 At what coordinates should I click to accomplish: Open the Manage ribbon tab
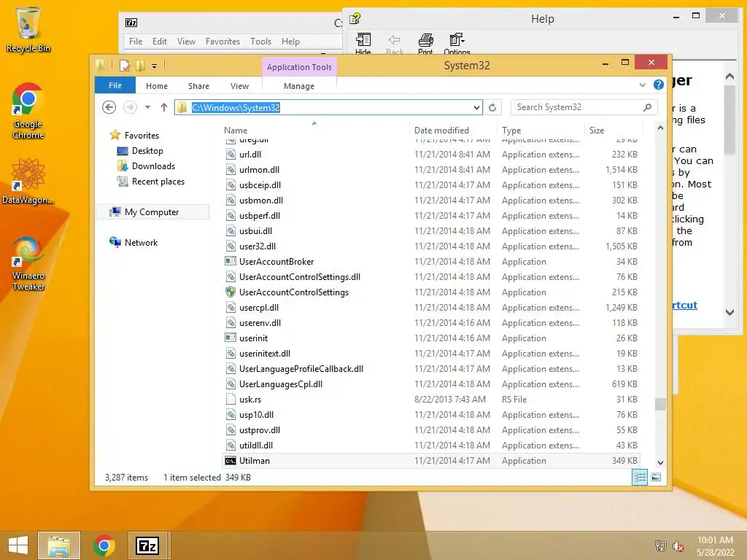(x=298, y=86)
